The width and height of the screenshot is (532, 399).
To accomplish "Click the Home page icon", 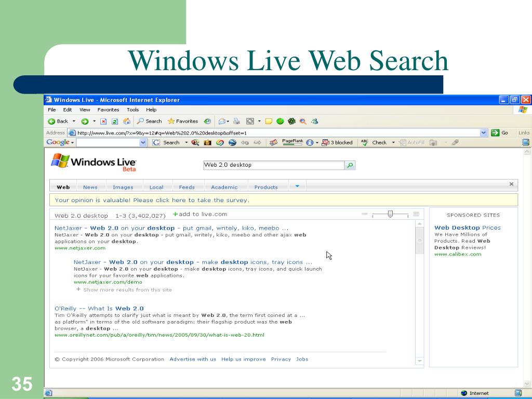I will [127, 121].
